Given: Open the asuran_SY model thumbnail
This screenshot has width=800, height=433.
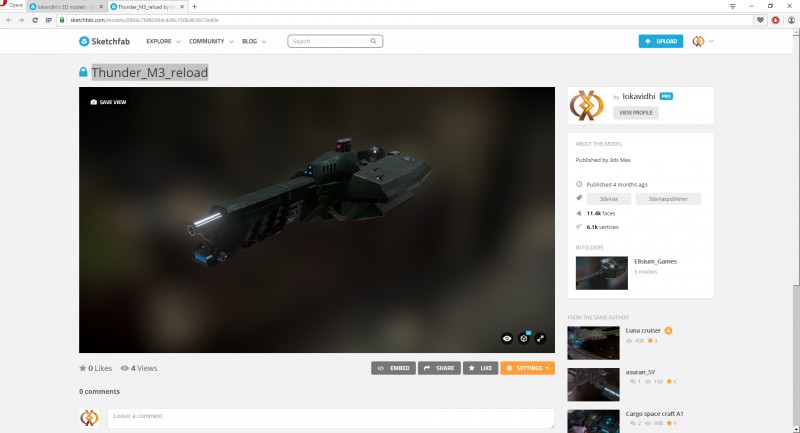Looking at the screenshot, I should pos(593,385).
